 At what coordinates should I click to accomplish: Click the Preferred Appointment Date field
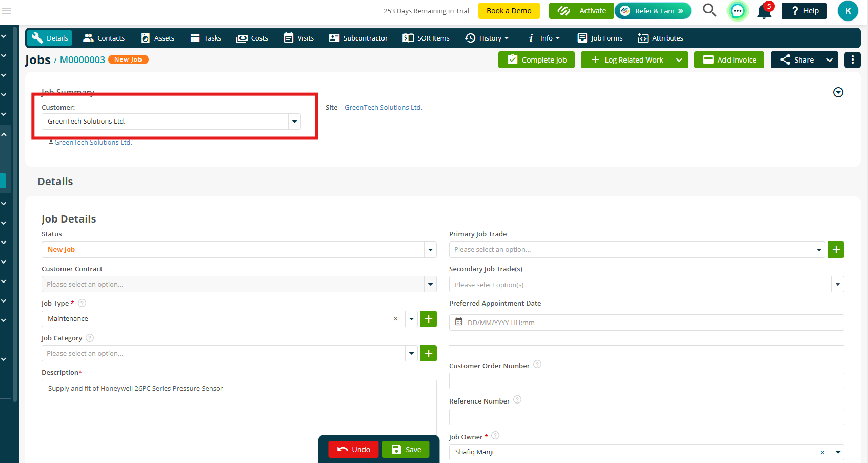tap(647, 323)
